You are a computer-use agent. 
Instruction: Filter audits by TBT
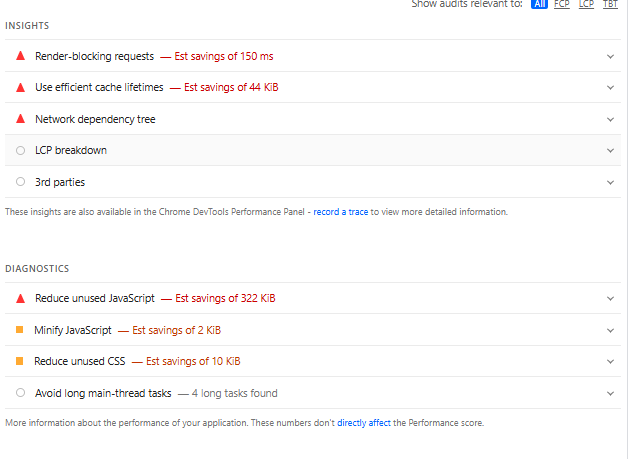610,4
